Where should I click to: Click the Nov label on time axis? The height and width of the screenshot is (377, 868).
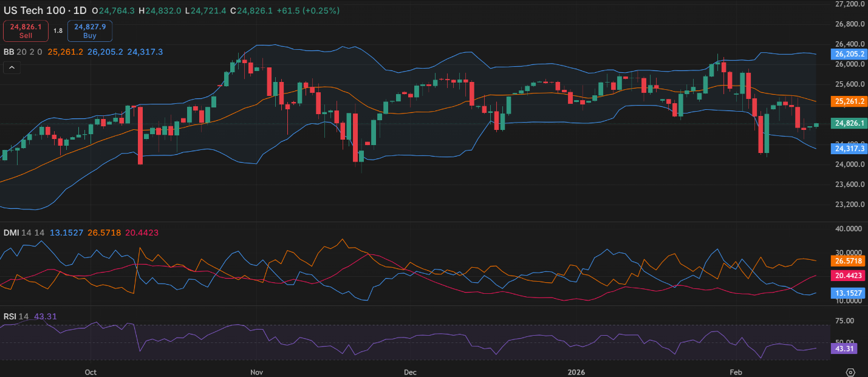pos(256,372)
